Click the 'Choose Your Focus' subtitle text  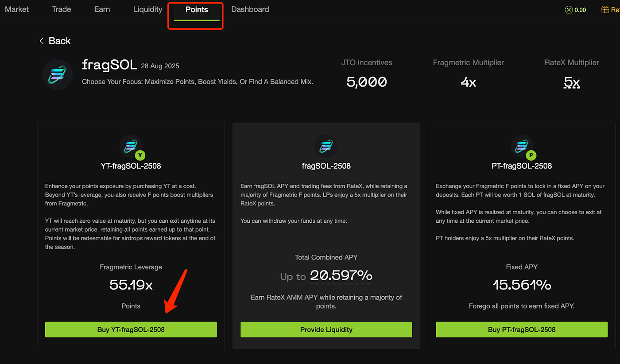(198, 82)
